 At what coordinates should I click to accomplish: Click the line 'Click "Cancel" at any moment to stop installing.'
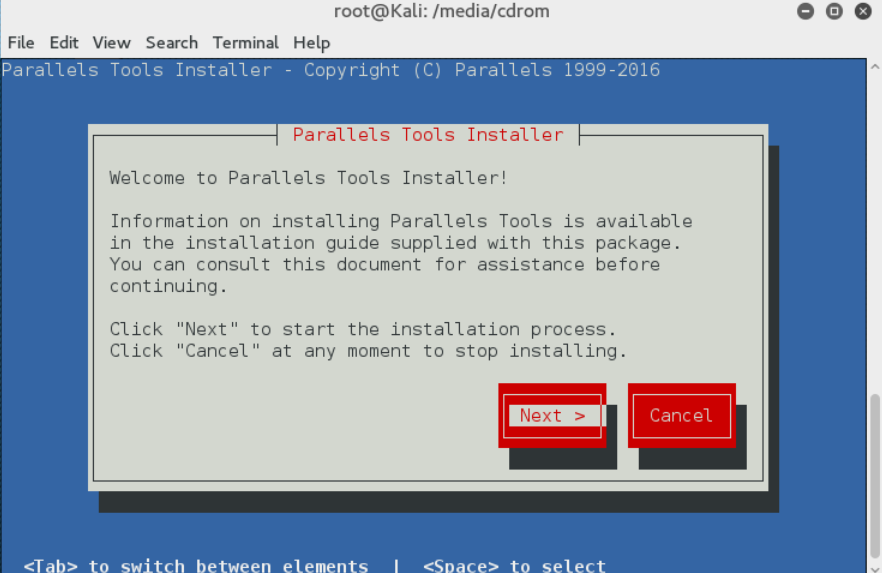[x=368, y=351]
